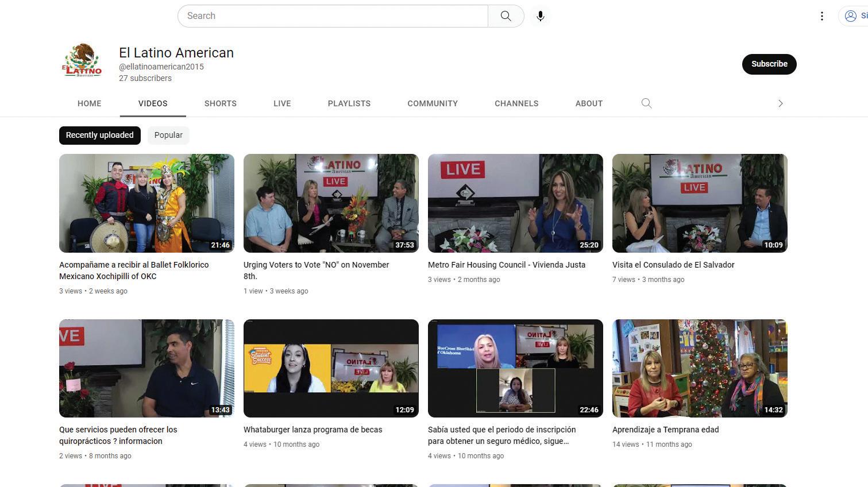The height and width of the screenshot is (487, 868).
Task: Open the About tab
Action: point(589,103)
